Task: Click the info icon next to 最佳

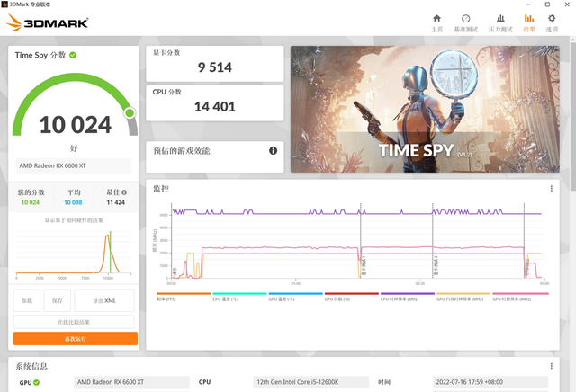Action: point(124,192)
